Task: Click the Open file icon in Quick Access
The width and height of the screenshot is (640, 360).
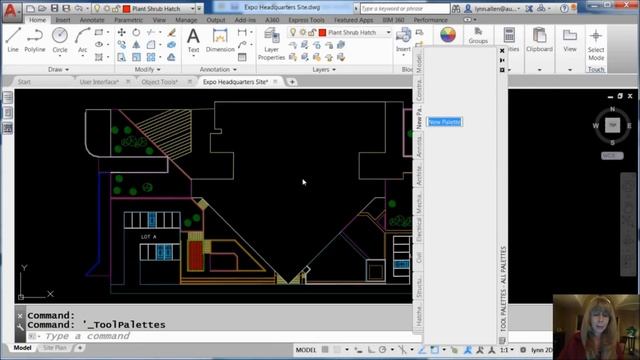Action: pos(42,8)
